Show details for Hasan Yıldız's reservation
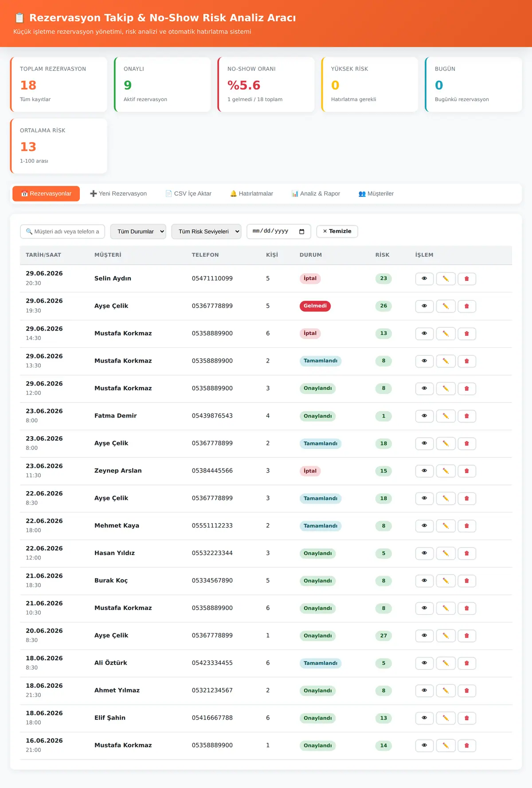The width and height of the screenshot is (532, 788). pyautogui.click(x=424, y=553)
